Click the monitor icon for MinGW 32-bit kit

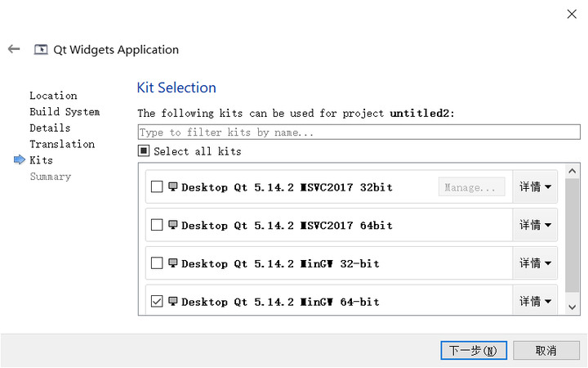pyautogui.click(x=172, y=263)
